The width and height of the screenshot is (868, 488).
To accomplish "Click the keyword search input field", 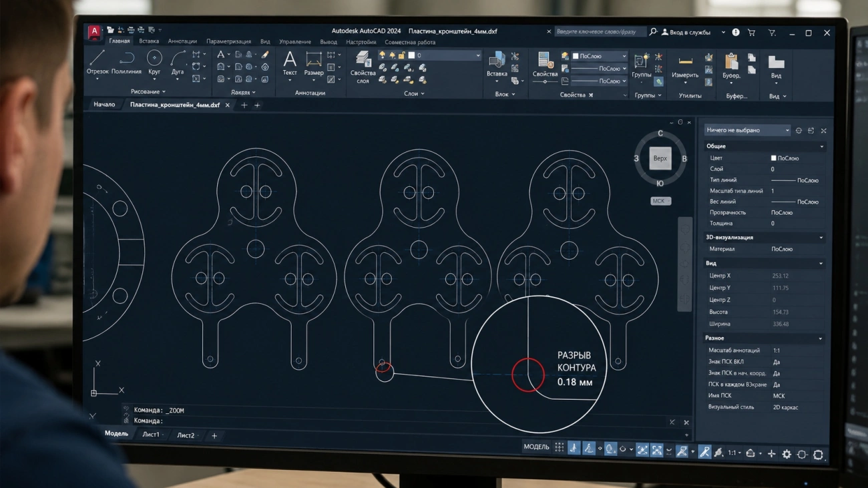I will (x=599, y=31).
